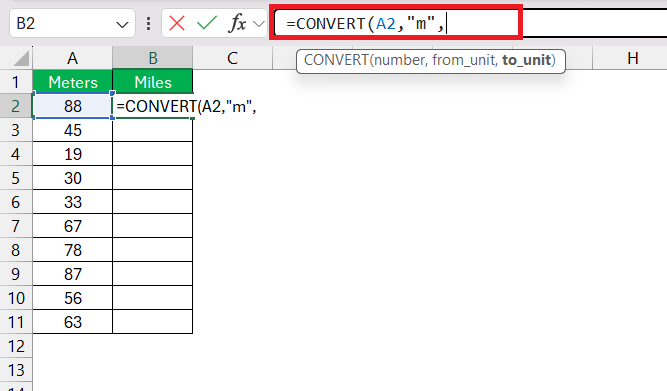This screenshot has width=667, height=391.
Task: Select row 3 header
Action: (x=16, y=130)
